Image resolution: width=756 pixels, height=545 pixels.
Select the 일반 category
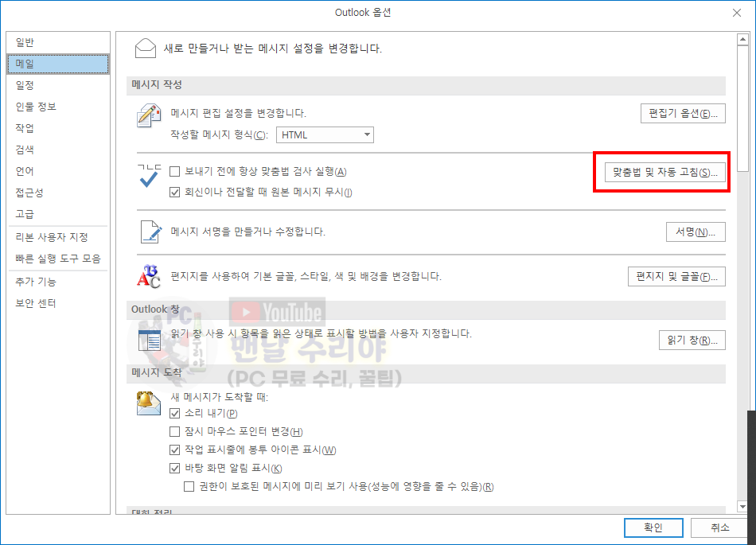point(58,42)
